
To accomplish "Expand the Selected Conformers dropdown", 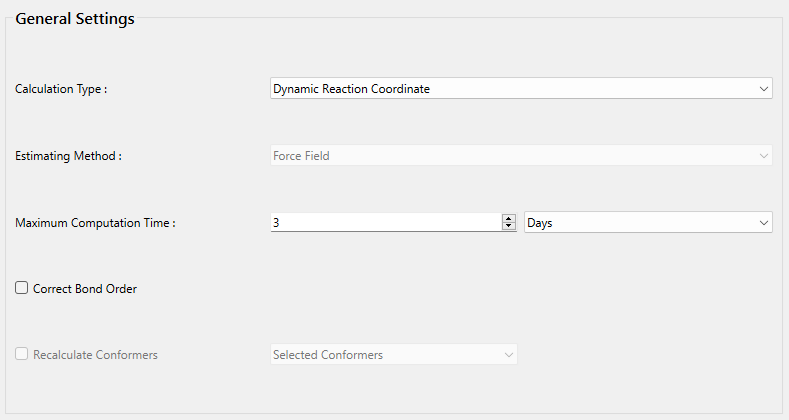I will pyautogui.click(x=393, y=354).
